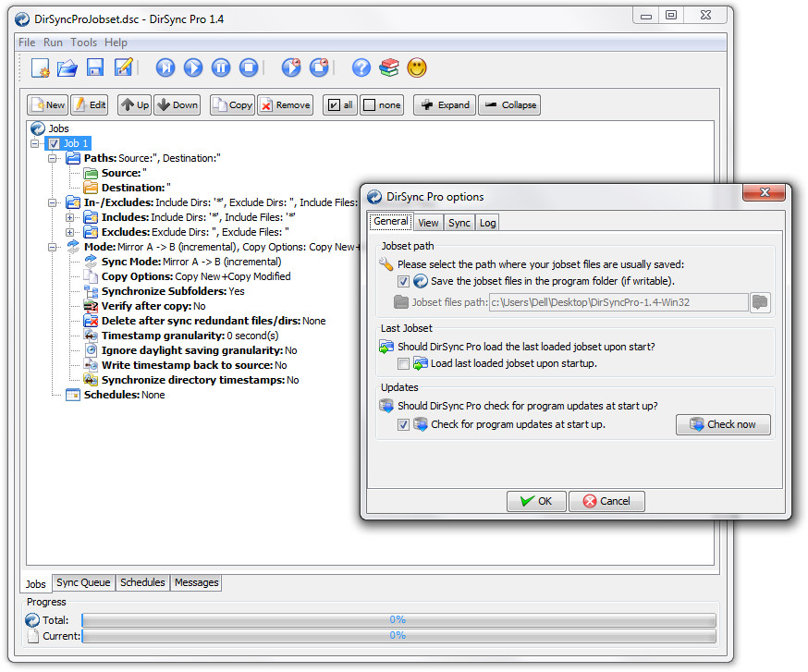The height and width of the screenshot is (672, 808).
Task: Open a jobset with the folder icon
Action: [67, 67]
